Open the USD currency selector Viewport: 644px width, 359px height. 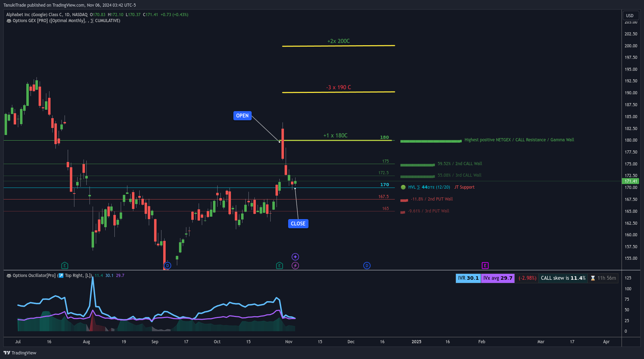point(630,15)
